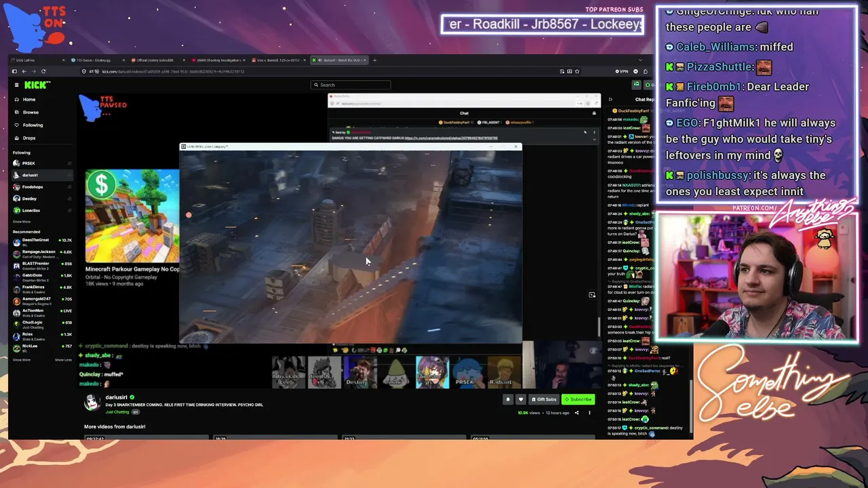Click the Destiny guest thumbnail in the video
The height and width of the screenshot is (488, 868).
(x=359, y=373)
